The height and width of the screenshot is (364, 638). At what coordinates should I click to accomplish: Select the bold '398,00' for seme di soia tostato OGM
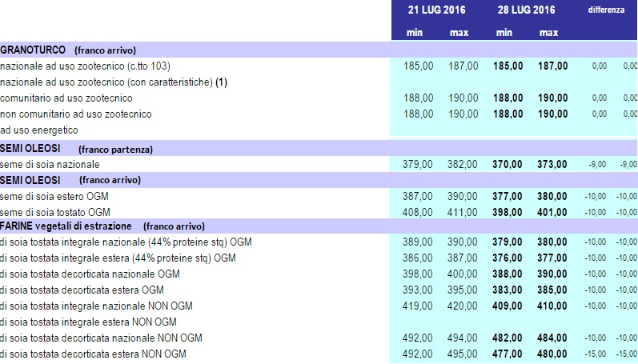point(507,212)
